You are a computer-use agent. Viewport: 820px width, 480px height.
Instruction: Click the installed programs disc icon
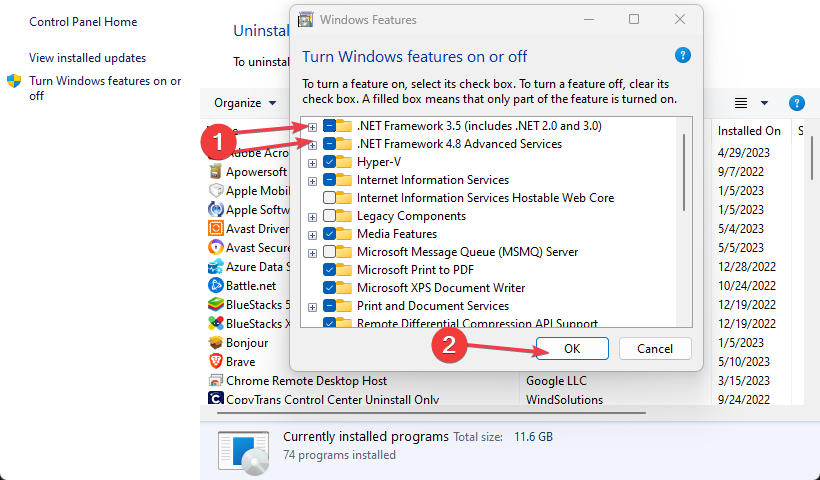point(244,453)
